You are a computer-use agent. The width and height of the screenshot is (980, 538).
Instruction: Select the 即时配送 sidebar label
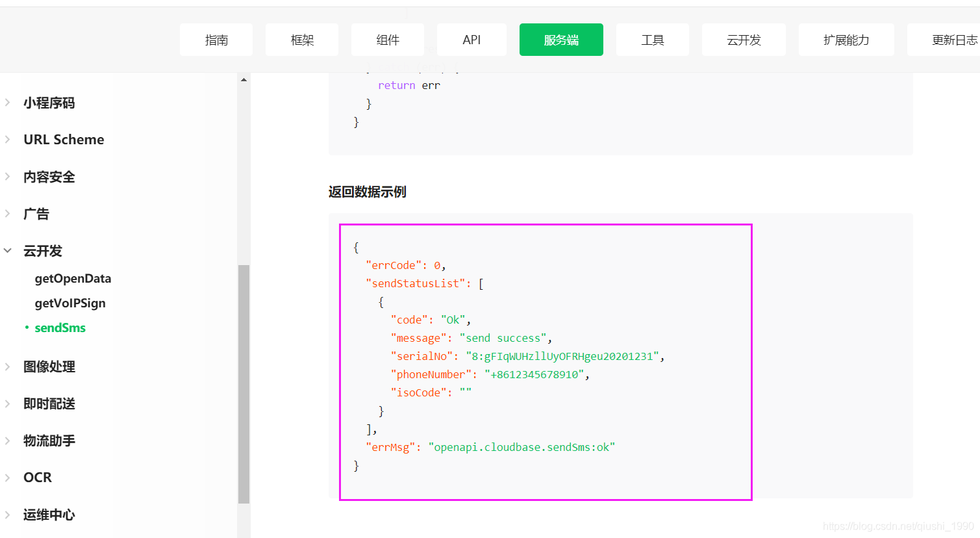(49, 403)
